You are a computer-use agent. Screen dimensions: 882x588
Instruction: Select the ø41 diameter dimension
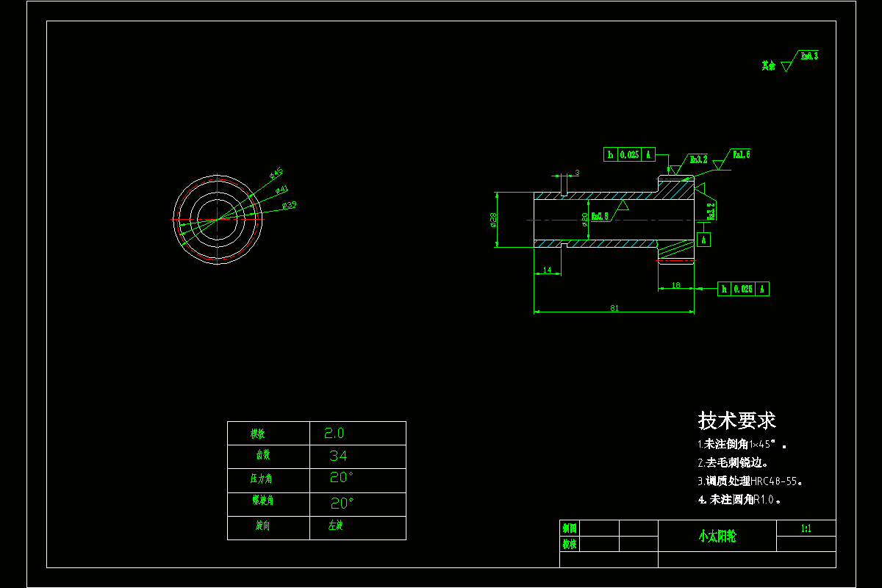(282, 190)
